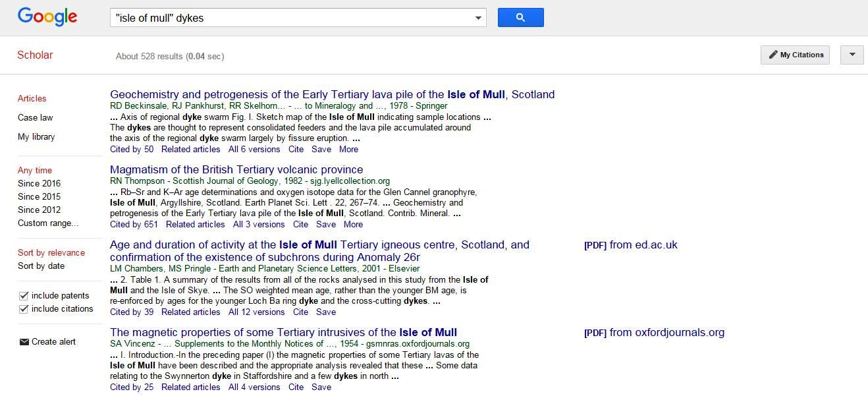Screen dimensions: 868x400
Task: Expand the search box suggestions arrow
Action: (479, 18)
